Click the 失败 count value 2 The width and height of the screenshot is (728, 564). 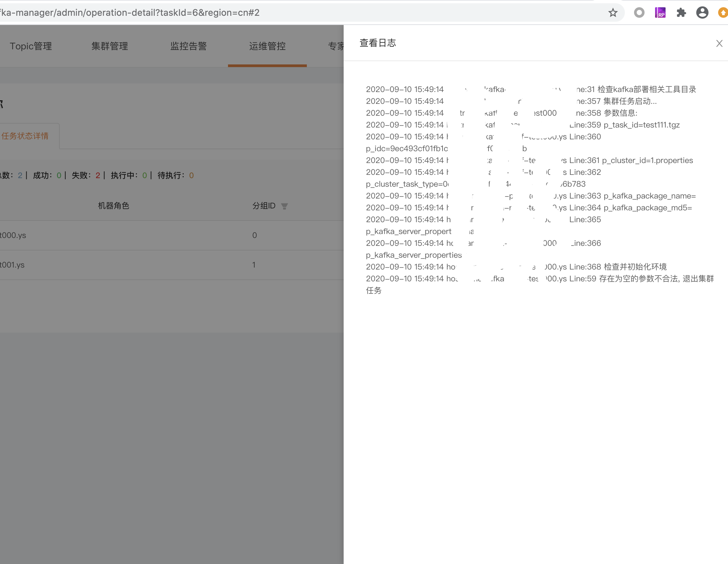pyautogui.click(x=98, y=175)
